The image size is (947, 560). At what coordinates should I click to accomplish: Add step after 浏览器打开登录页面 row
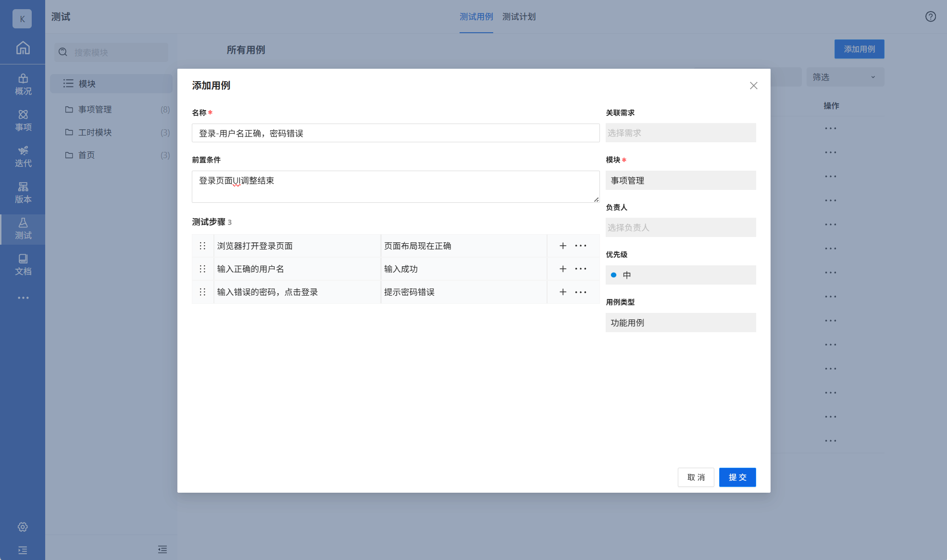click(562, 246)
